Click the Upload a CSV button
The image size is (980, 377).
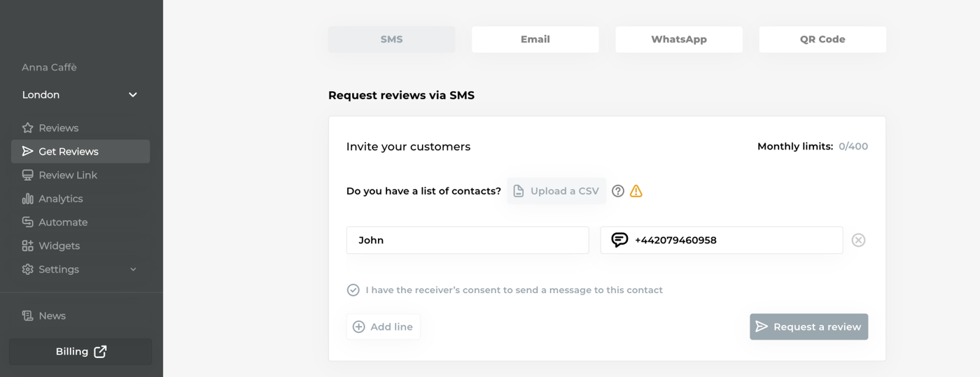pyautogui.click(x=556, y=191)
